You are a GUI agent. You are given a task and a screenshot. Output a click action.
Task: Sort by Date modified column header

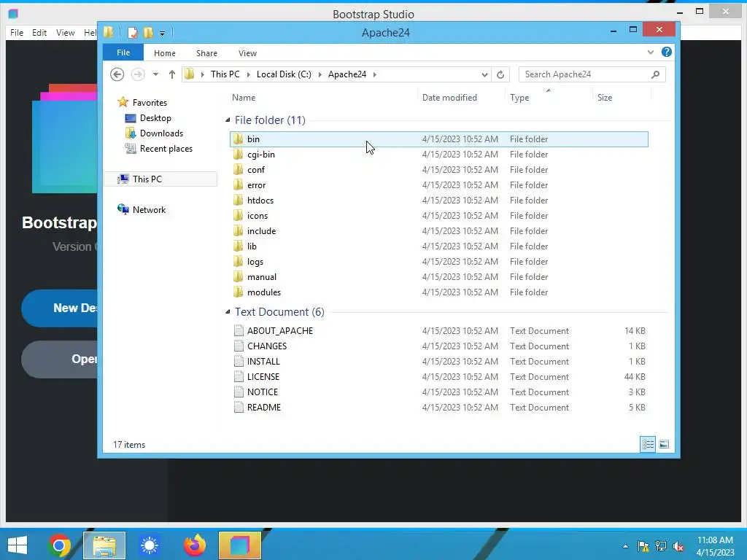click(449, 97)
